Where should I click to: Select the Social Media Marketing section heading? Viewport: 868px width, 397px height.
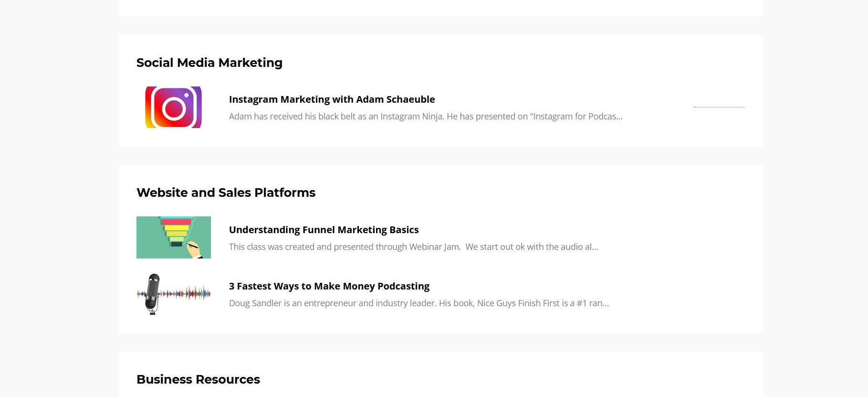point(209,63)
